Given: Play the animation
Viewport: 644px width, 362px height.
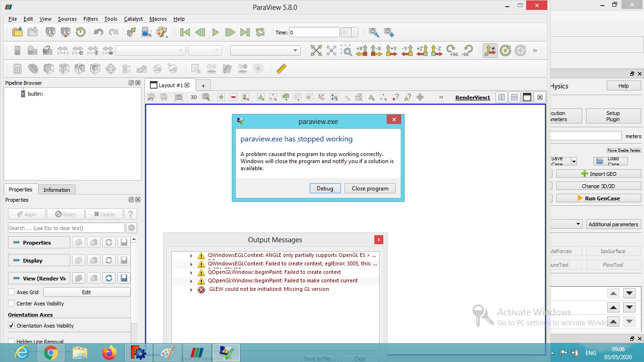Looking at the screenshot, I should pos(215,32).
